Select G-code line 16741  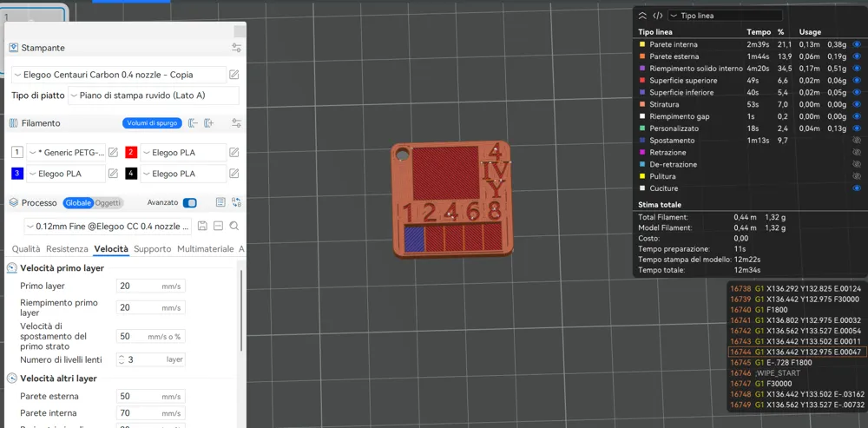(x=794, y=320)
